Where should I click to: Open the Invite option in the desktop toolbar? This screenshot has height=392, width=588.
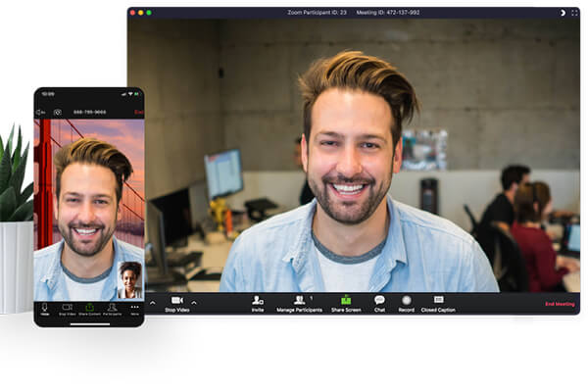pyautogui.click(x=258, y=304)
